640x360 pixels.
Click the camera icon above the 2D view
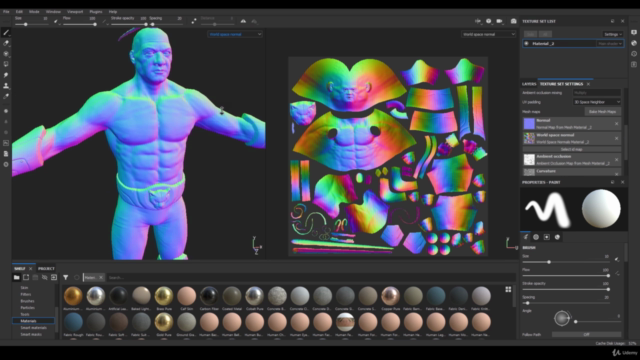(x=499, y=21)
